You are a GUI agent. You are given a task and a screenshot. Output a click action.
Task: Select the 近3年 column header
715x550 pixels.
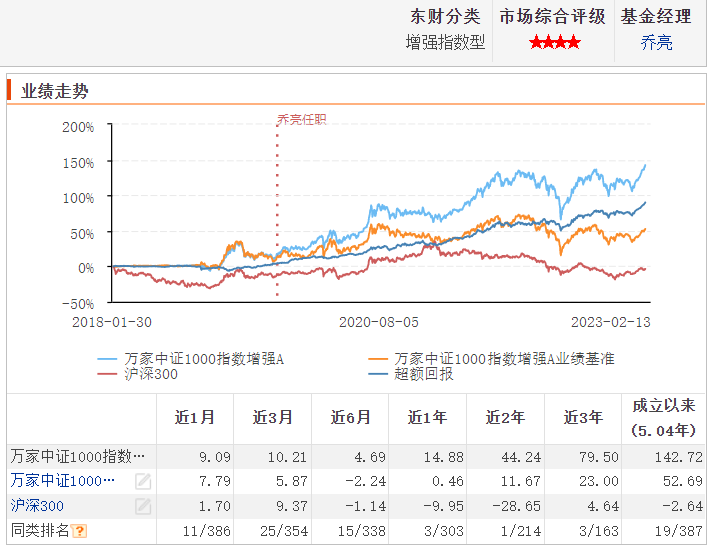coord(583,418)
